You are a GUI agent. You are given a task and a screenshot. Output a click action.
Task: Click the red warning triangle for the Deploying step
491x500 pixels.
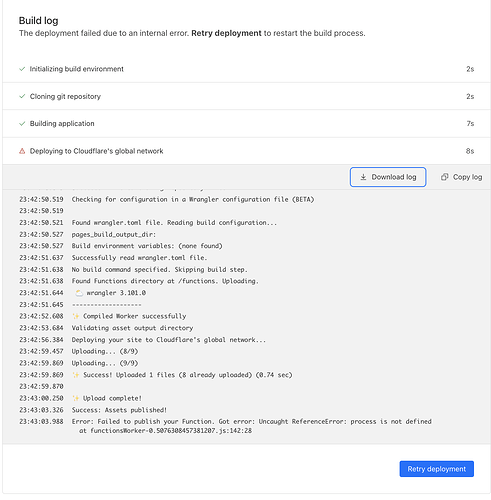(22, 151)
